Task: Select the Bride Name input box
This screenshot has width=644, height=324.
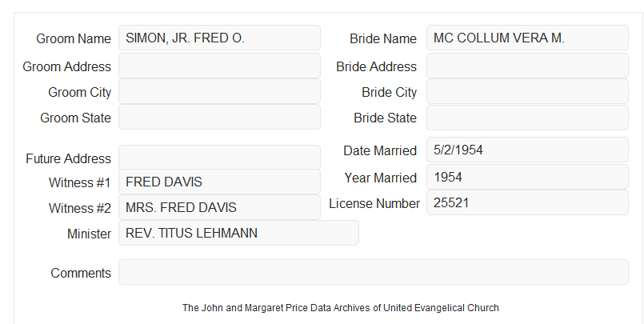Action: click(x=527, y=38)
